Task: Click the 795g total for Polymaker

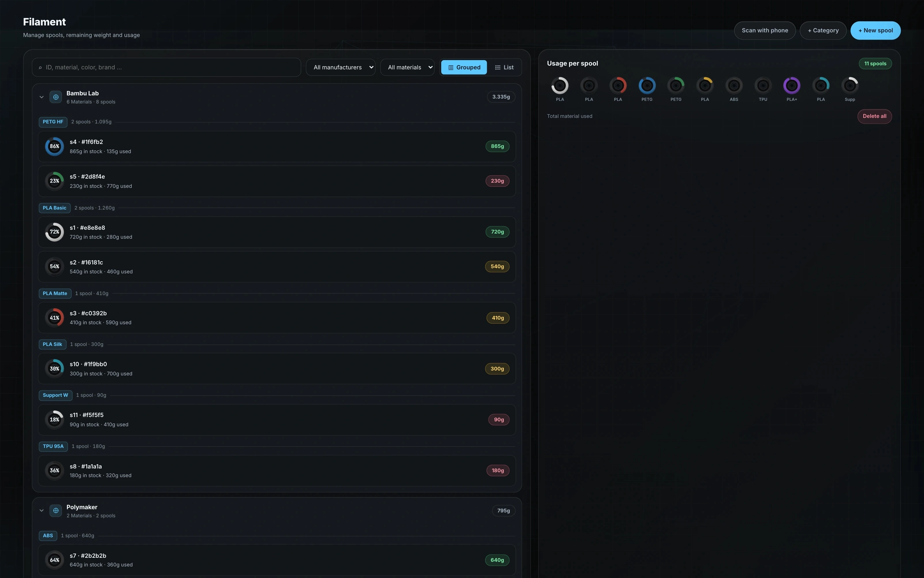Action: (504, 511)
